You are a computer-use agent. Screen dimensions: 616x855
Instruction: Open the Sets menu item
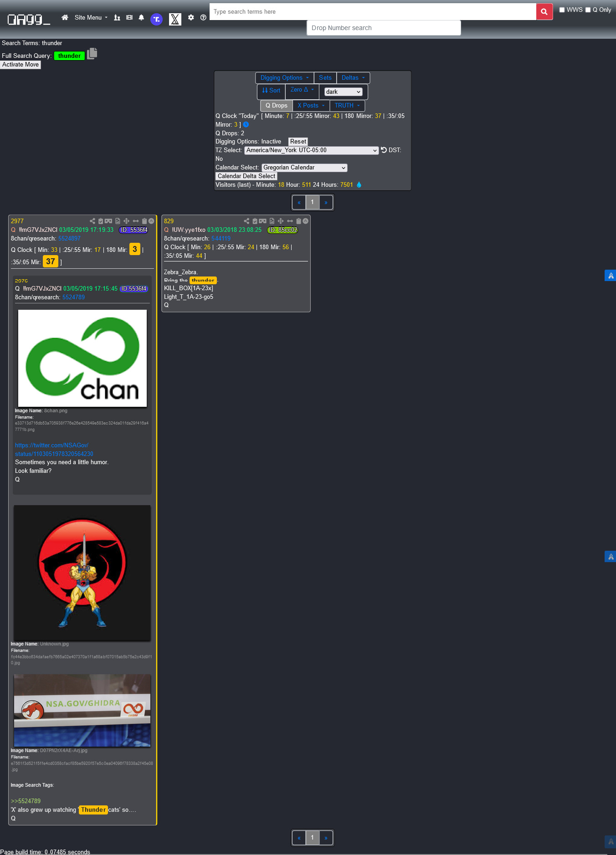coord(325,78)
